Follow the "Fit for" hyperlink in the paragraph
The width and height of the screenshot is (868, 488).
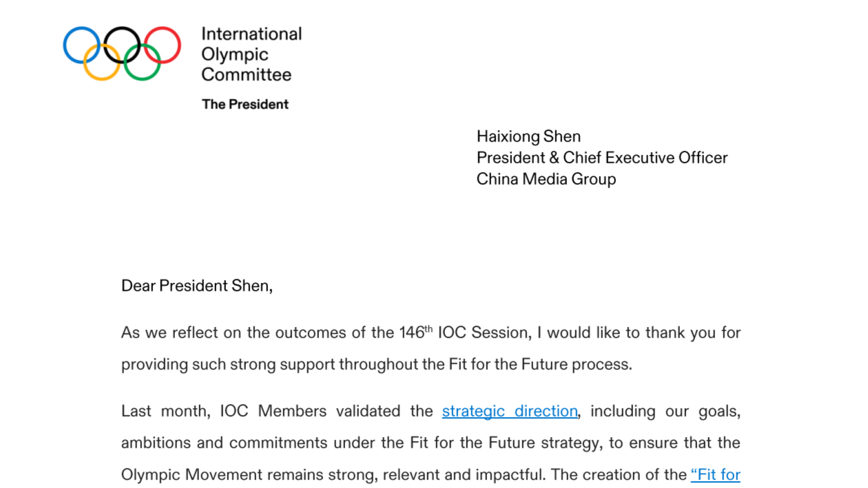point(716,474)
